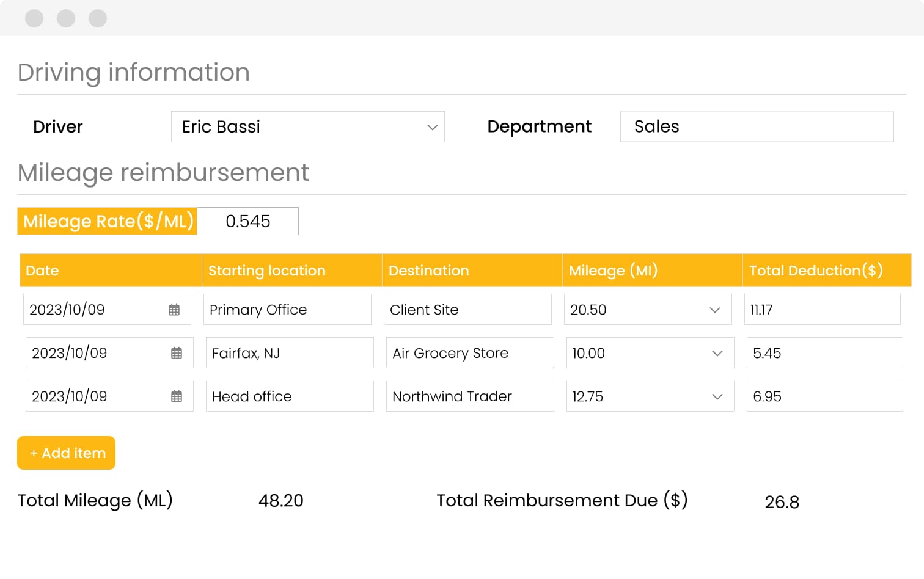Viewport: 924px width, 579px height.
Task: Select the Fairfax, NJ starting location field
Action: [290, 353]
